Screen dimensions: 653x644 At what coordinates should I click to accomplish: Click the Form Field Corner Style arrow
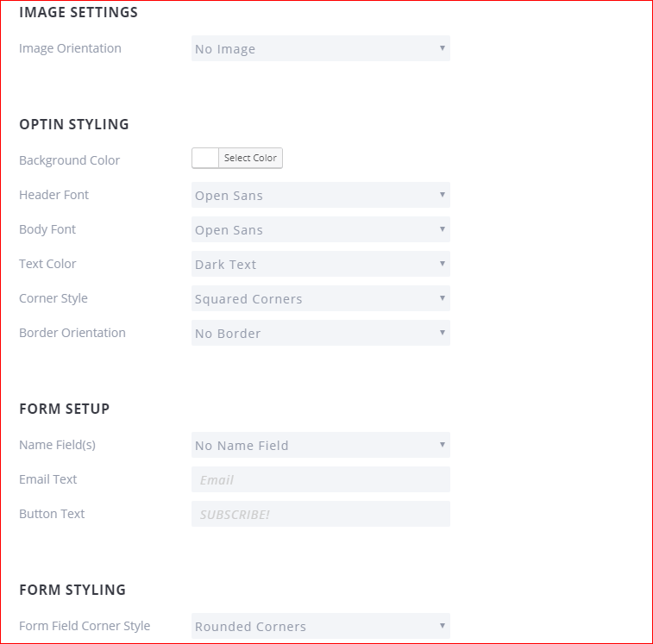point(442,626)
